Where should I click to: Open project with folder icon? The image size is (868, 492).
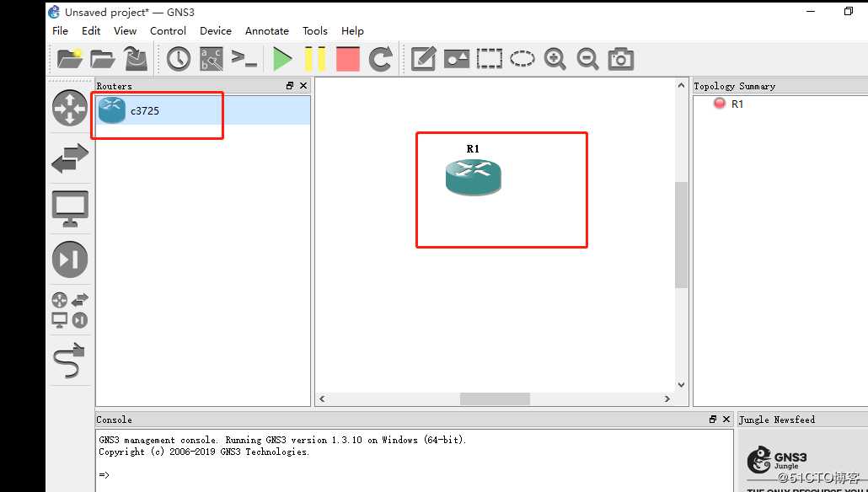point(103,59)
